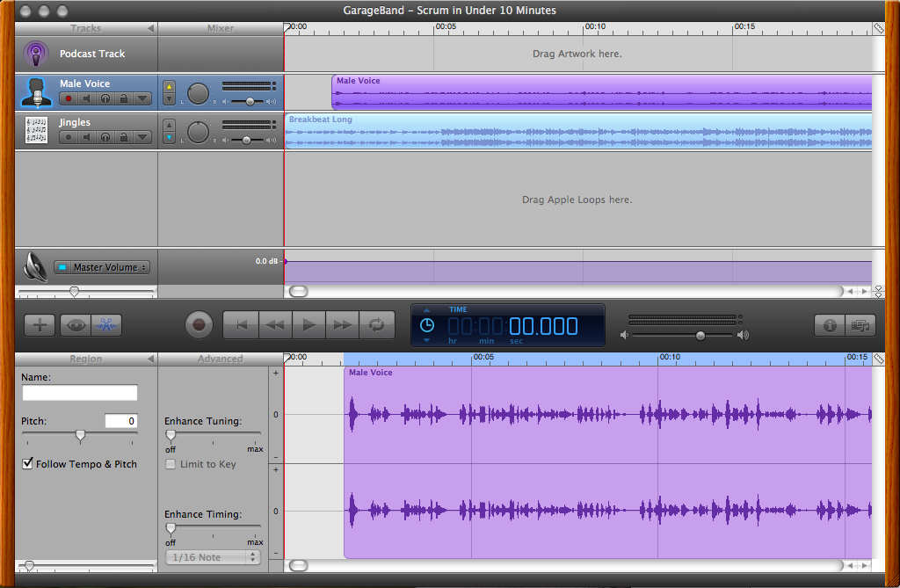Adjust the Enhance Tuning slider
The height and width of the screenshot is (588, 900).
coord(171,436)
